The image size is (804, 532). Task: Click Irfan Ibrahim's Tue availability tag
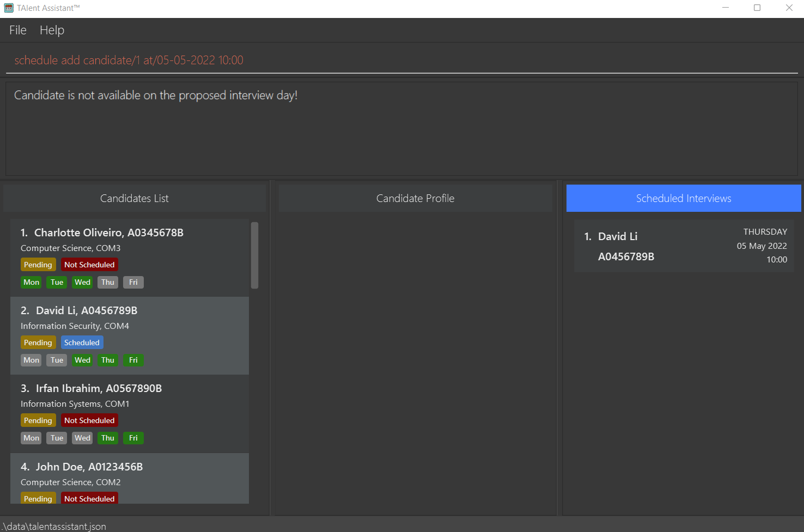(57, 438)
